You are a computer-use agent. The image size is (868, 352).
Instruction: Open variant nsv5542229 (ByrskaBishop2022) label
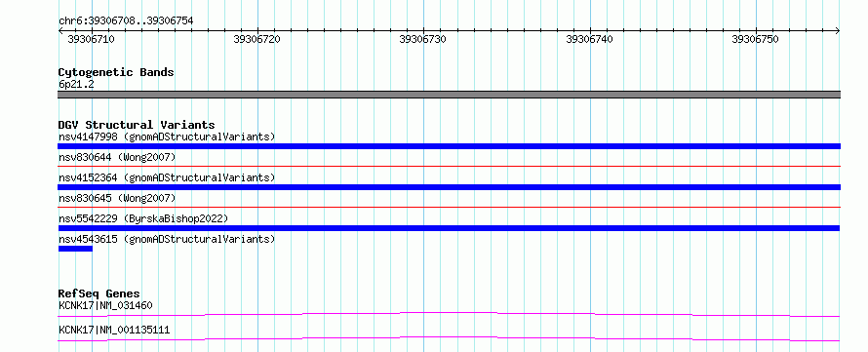point(142,218)
